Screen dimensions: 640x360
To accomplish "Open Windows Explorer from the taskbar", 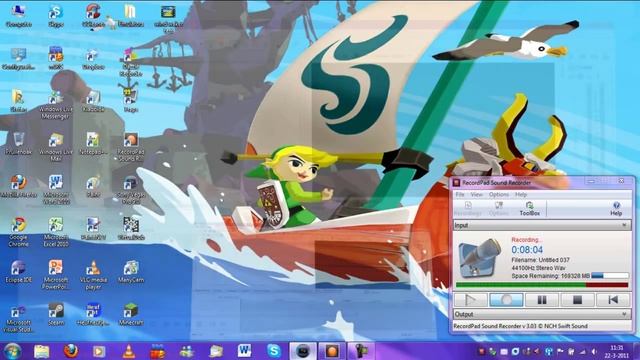I will point(41,351).
